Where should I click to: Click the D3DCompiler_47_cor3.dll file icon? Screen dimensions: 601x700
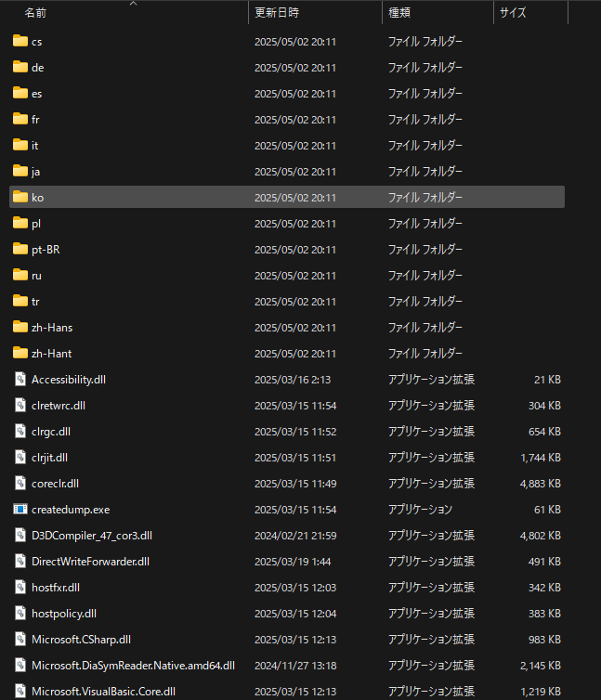[x=20, y=535]
